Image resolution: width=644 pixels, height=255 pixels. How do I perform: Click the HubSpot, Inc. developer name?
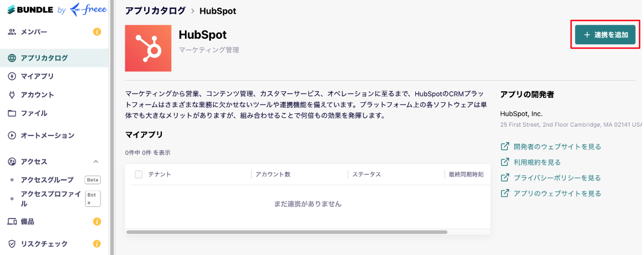[x=521, y=113]
